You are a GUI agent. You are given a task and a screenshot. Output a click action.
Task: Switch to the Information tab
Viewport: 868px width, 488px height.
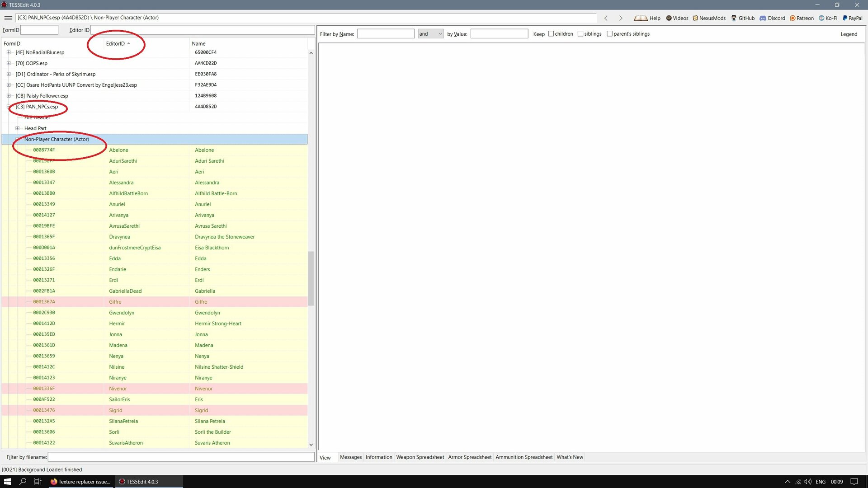pos(379,457)
